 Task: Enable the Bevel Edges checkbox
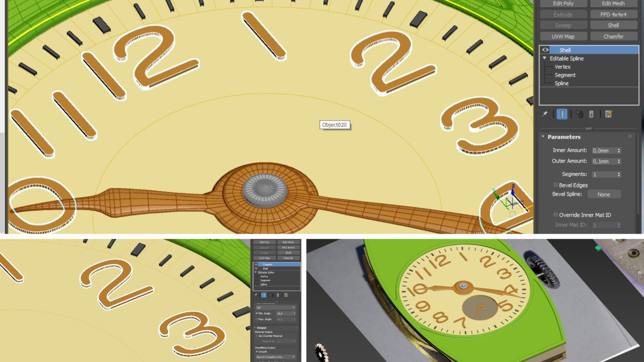[555, 185]
